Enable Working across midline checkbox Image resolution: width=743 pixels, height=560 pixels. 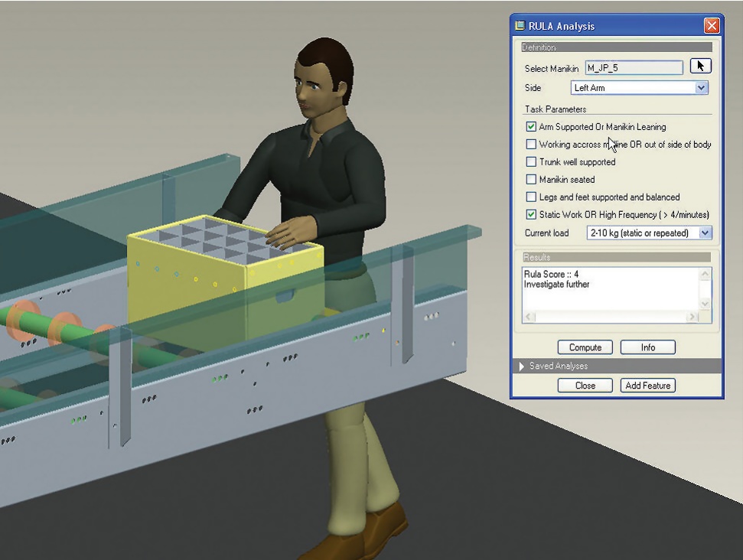pyautogui.click(x=532, y=145)
